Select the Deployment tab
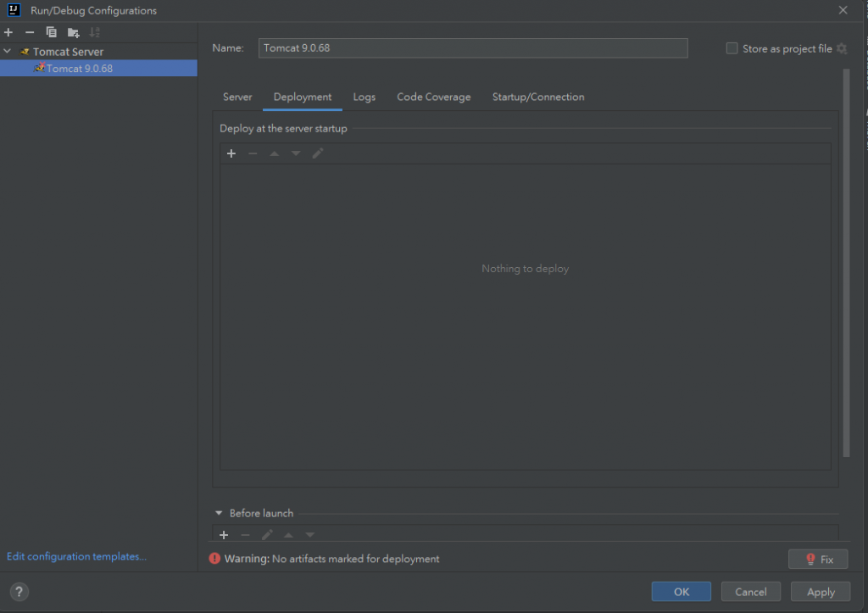Screen dimensions: 868x613 303,97
